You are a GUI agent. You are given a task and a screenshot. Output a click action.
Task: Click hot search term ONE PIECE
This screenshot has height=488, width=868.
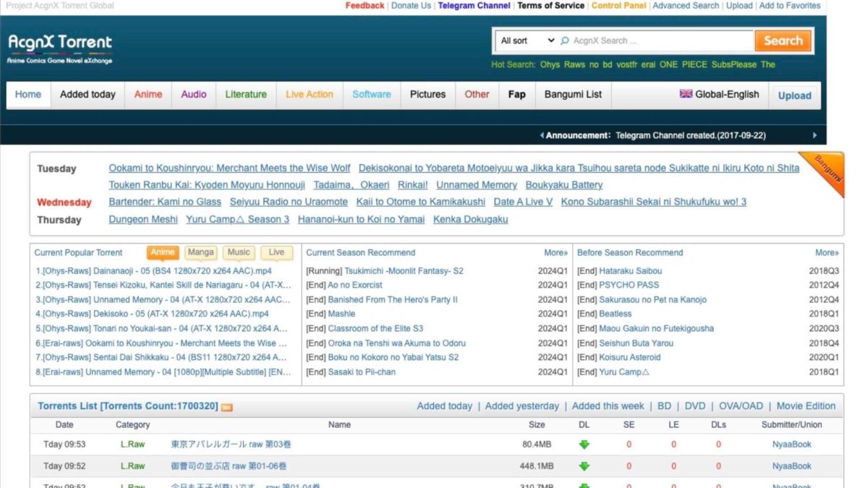coord(683,64)
